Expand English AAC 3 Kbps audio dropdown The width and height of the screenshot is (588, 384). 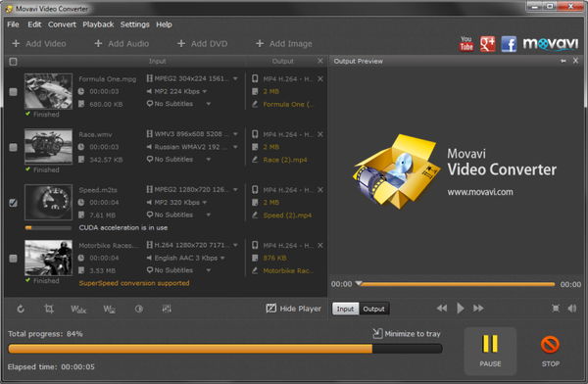[222, 258]
